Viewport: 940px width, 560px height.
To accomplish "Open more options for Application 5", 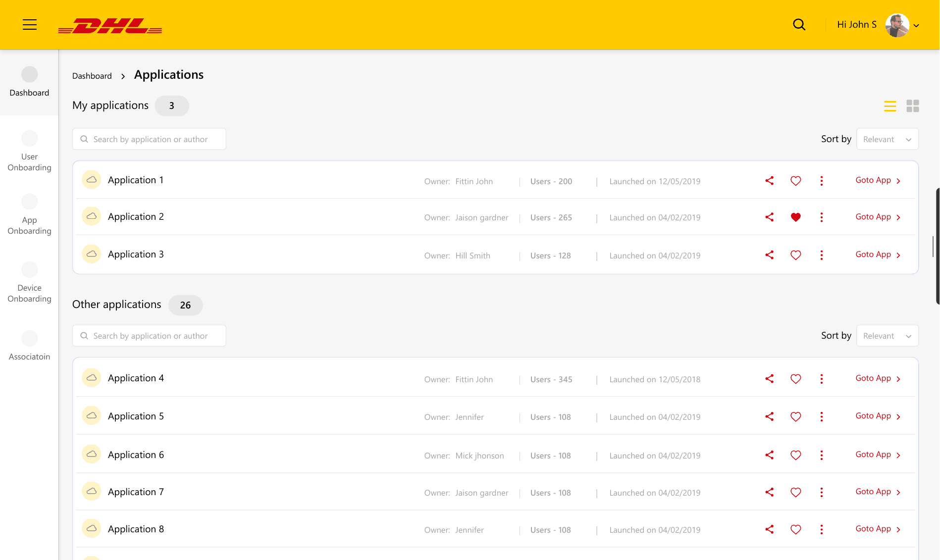I will 821,416.
